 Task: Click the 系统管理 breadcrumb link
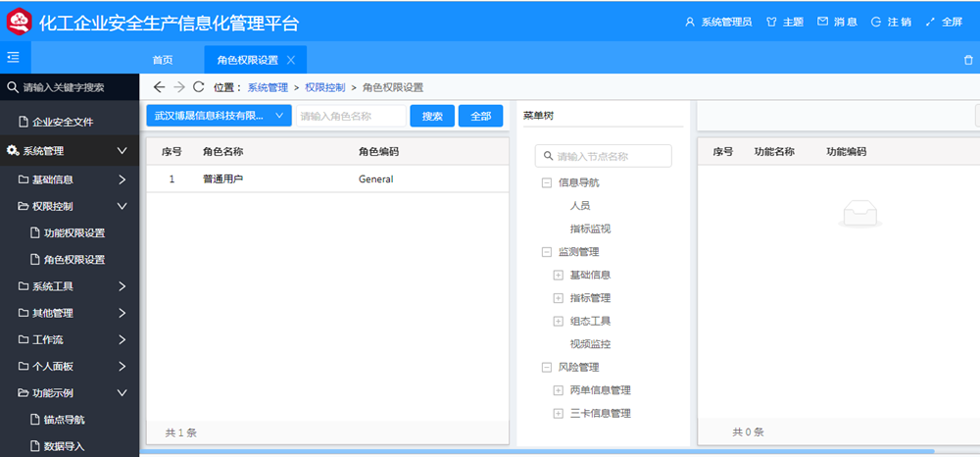(x=268, y=87)
